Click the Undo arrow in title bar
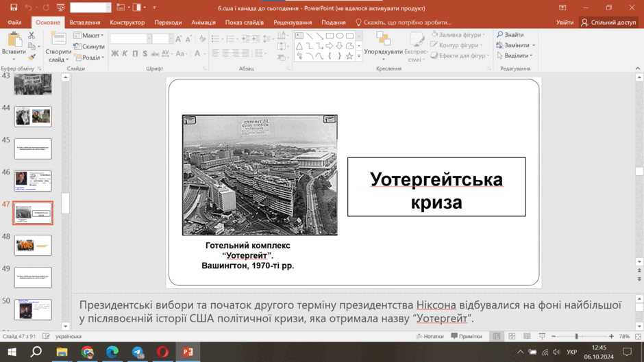Screen dimensions: 644x362 (x=28, y=8)
